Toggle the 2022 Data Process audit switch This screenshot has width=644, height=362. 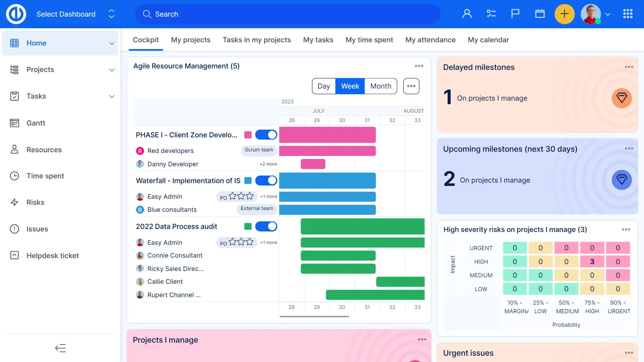(266, 226)
